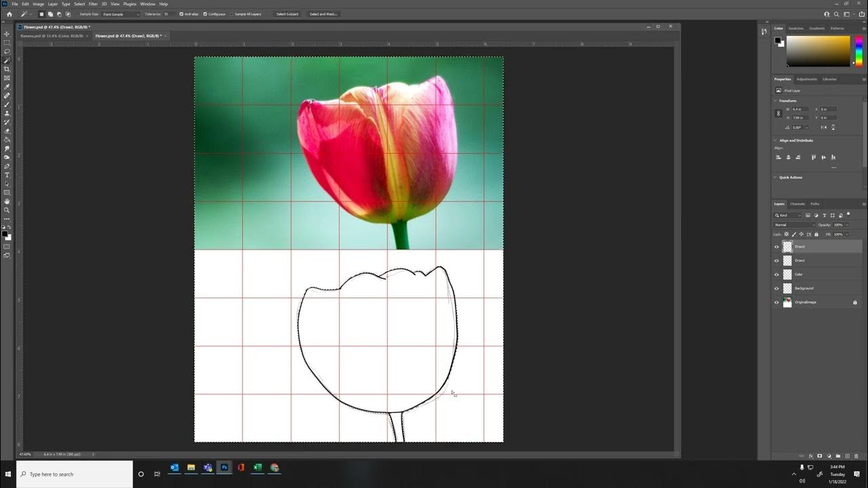Click Flip Horizontal icon in Properties
The height and width of the screenshot is (488, 868).
[823, 127]
